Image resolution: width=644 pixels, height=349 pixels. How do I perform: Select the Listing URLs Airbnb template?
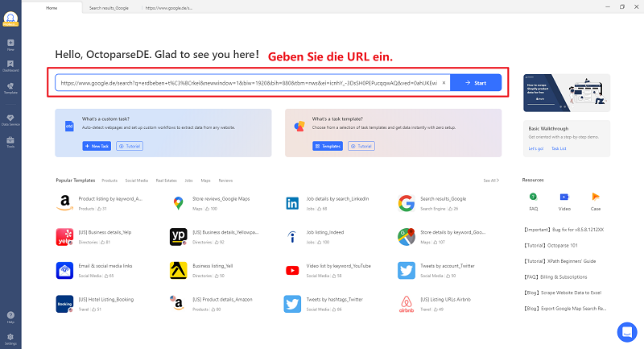[435, 304]
